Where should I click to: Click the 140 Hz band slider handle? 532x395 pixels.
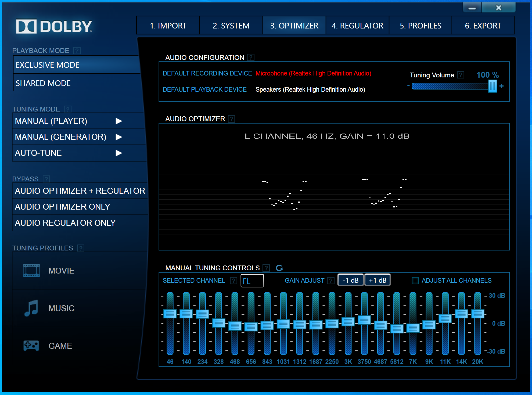(x=186, y=314)
